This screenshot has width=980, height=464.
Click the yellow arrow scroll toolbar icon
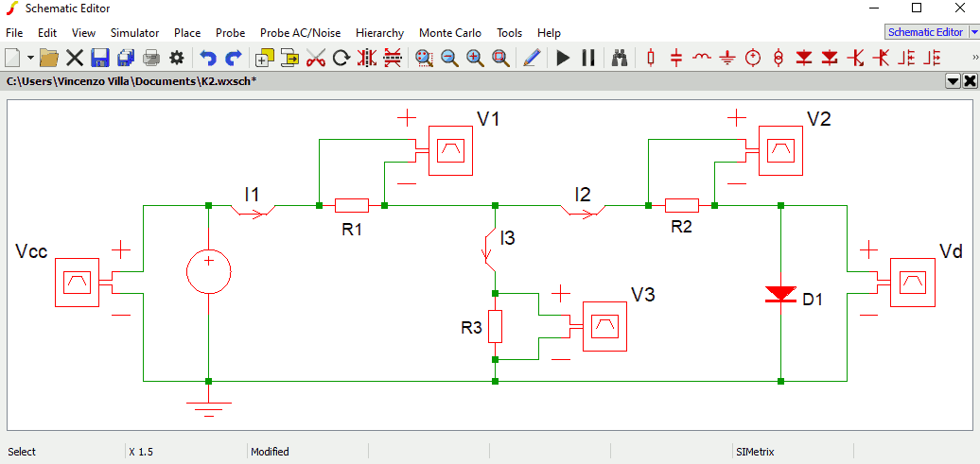click(x=290, y=58)
